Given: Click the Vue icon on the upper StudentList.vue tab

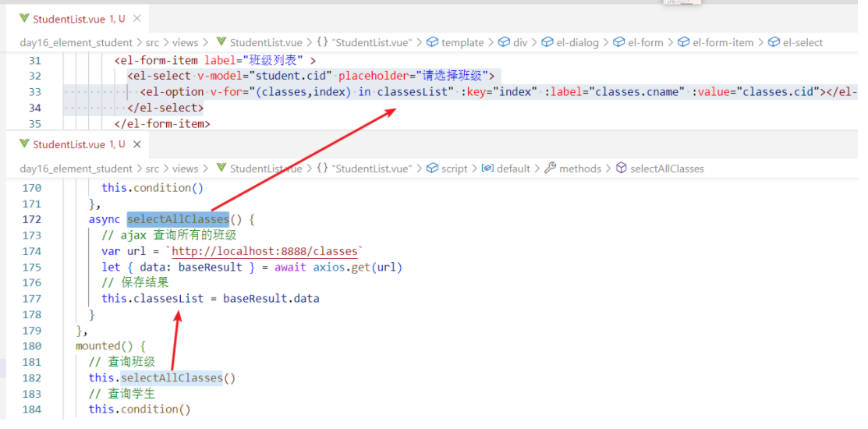Looking at the screenshot, I should (x=24, y=18).
